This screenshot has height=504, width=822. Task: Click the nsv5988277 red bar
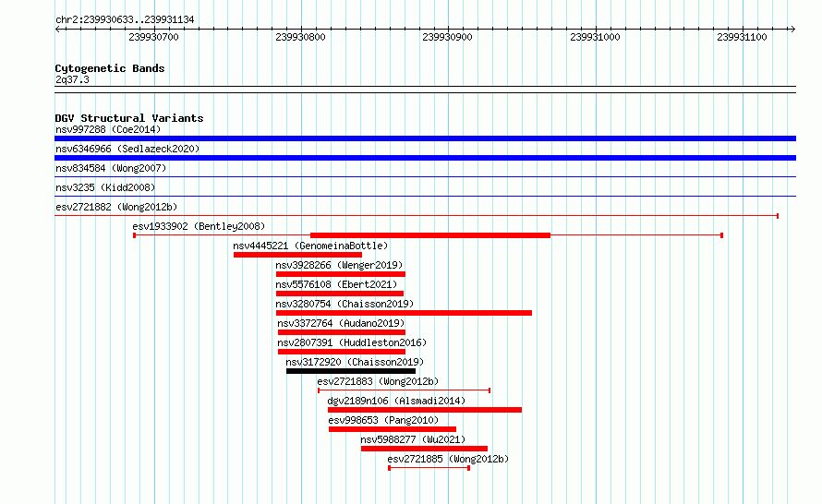pos(424,449)
